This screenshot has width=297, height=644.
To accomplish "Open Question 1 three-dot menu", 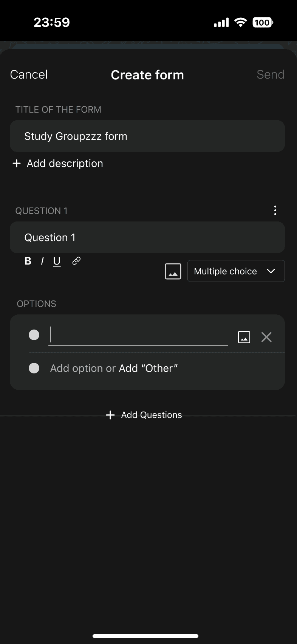I will pos(275,211).
